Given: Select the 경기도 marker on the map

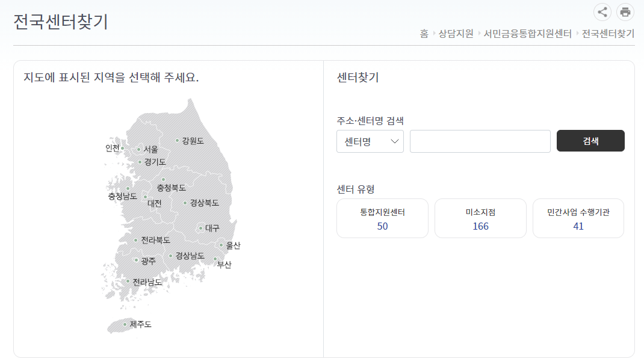Looking at the screenshot, I should pyautogui.click(x=141, y=161).
